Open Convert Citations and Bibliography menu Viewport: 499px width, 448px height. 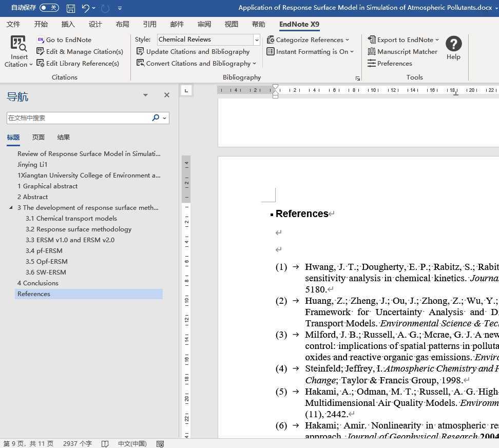[x=196, y=63]
